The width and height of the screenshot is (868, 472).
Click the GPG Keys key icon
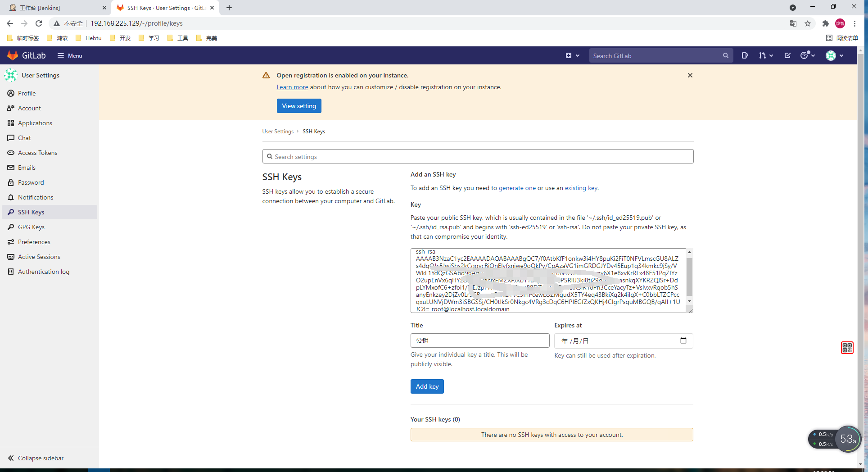coord(11,227)
